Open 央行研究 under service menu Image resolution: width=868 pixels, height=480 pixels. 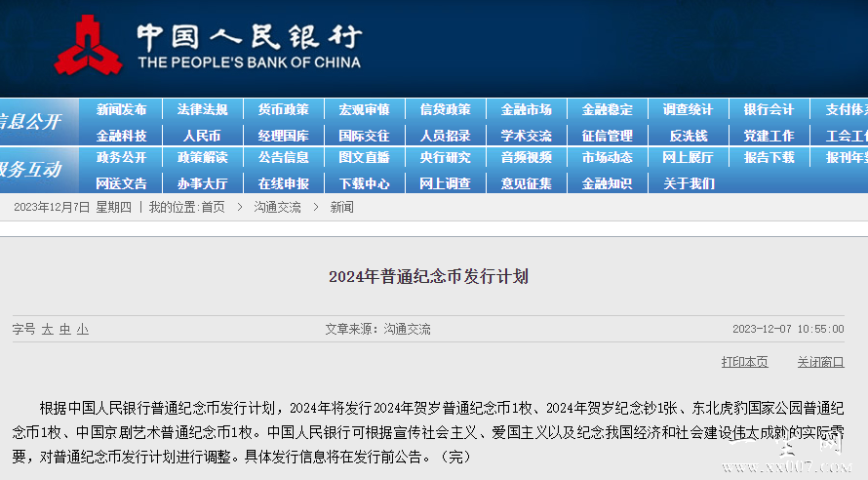[445, 158]
